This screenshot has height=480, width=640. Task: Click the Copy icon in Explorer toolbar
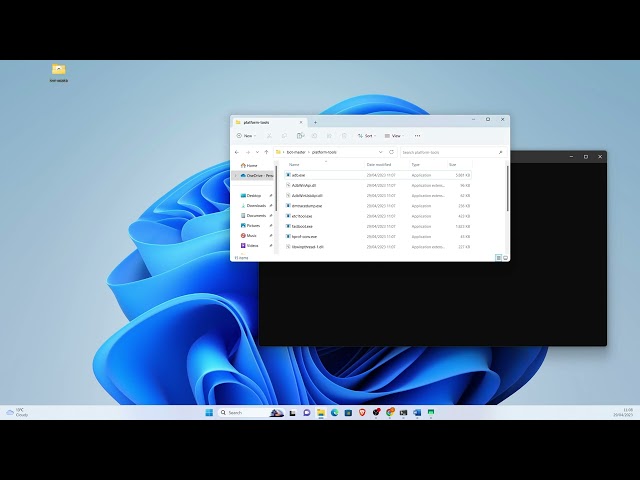tap(284, 136)
